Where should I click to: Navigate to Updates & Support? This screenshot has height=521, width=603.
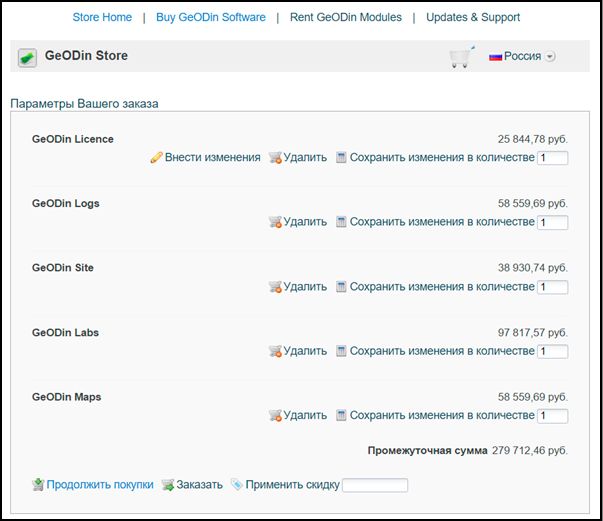[473, 17]
